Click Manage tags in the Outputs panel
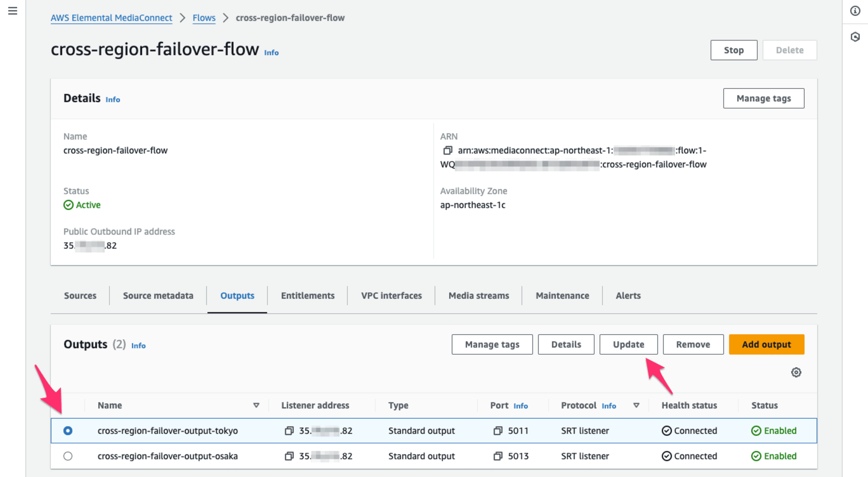868x477 pixels. click(x=492, y=345)
